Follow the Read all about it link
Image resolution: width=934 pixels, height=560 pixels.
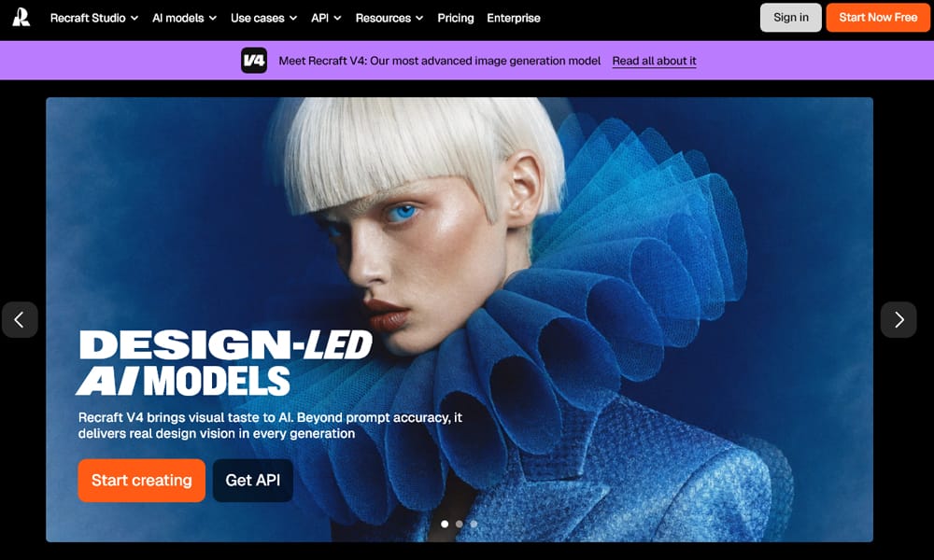pyautogui.click(x=654, y=61)
